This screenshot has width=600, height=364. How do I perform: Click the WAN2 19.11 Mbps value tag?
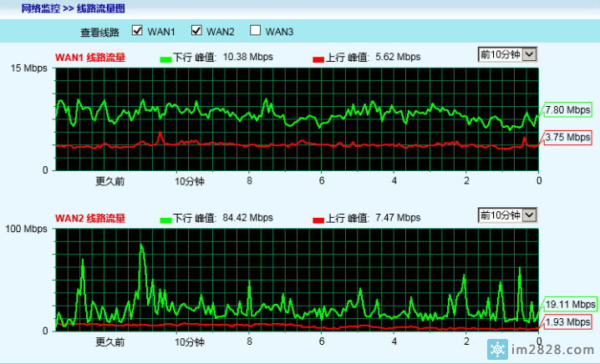pos(570,305)
